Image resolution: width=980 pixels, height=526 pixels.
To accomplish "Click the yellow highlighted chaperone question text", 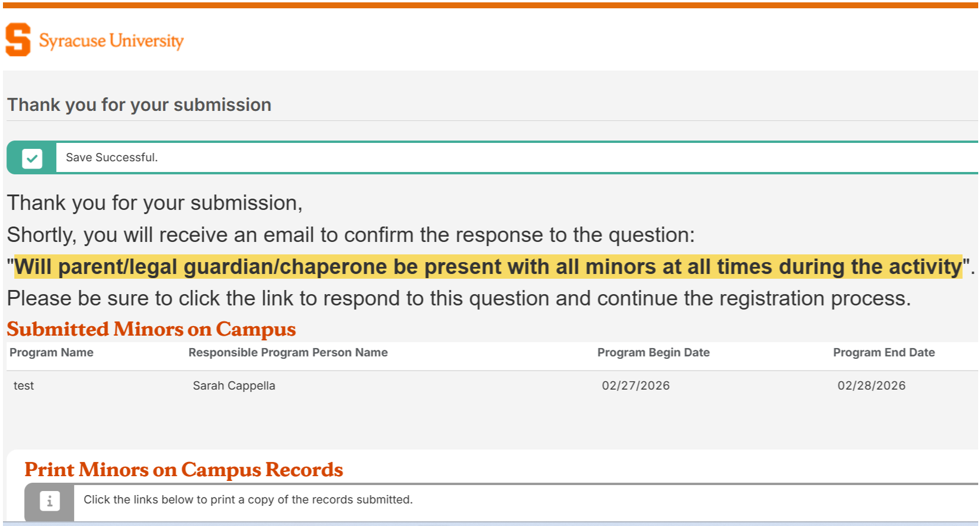I will pyautogui.click(x=488, y=267).
